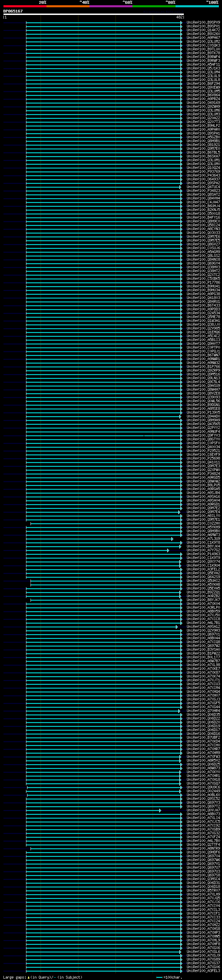Click the red 20% identity legend segment

[x=25, y=6]
